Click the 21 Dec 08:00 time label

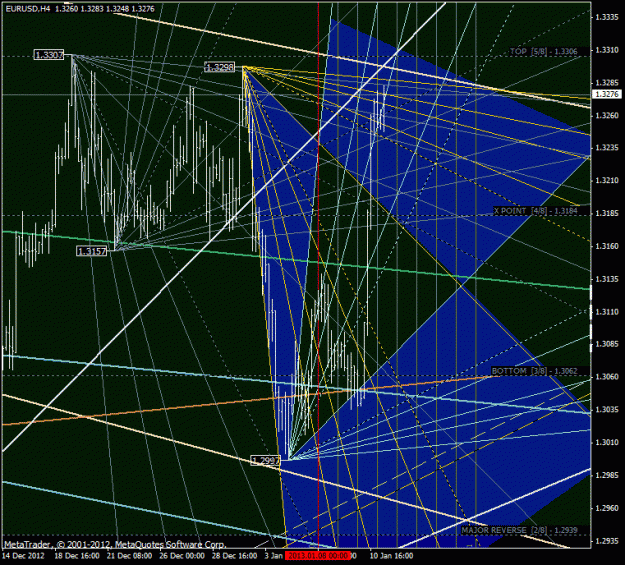click(129, 556)
